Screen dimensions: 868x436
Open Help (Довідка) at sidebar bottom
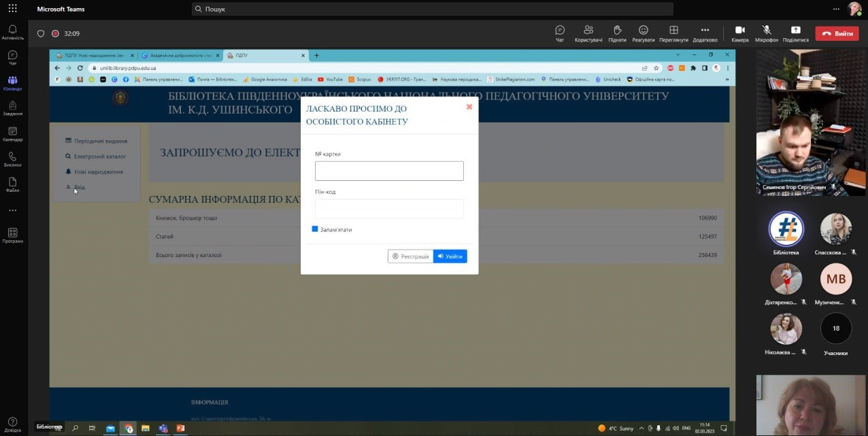[12, 424]
